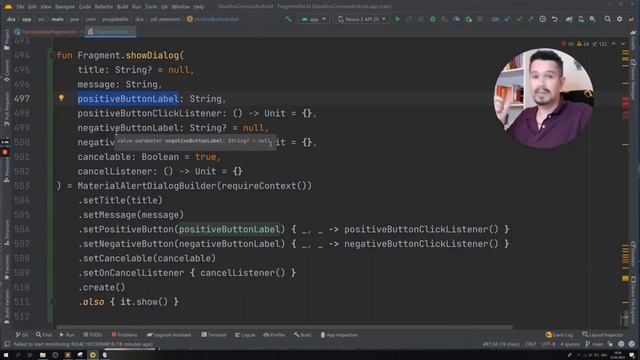Open the Commit tool window on left edge
Image resolution: width=640 pixels, height=360 pixels.
pos(6,71)
